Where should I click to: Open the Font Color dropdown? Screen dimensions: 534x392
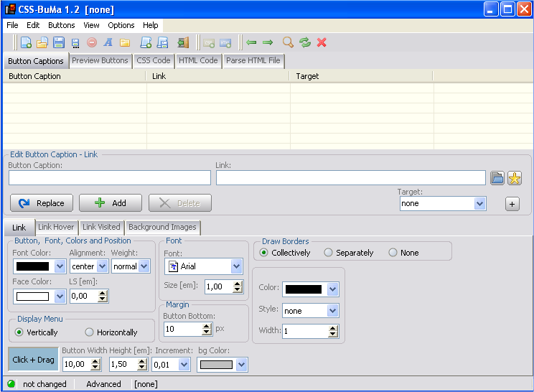click(x=60, y=266)
